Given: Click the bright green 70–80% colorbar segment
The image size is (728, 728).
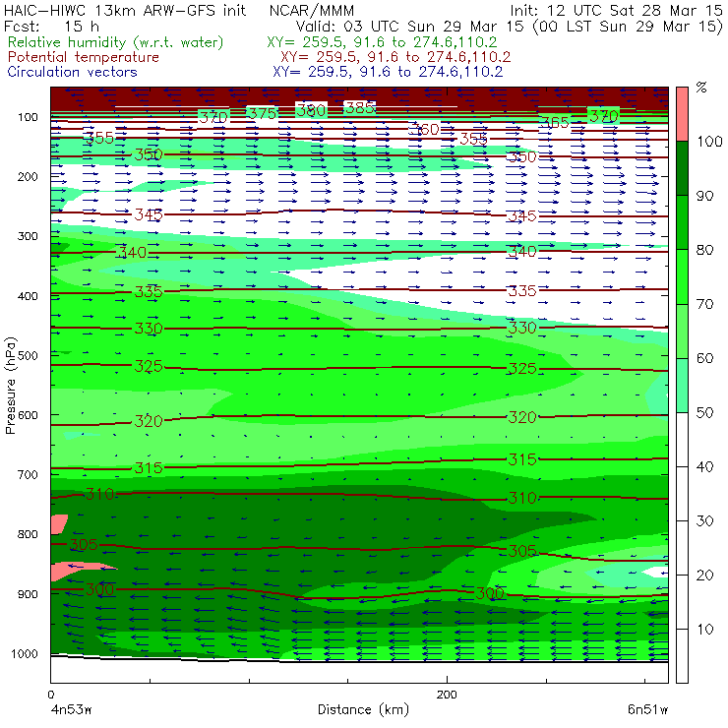Looking at the screenshot, I should pos(682,276).
